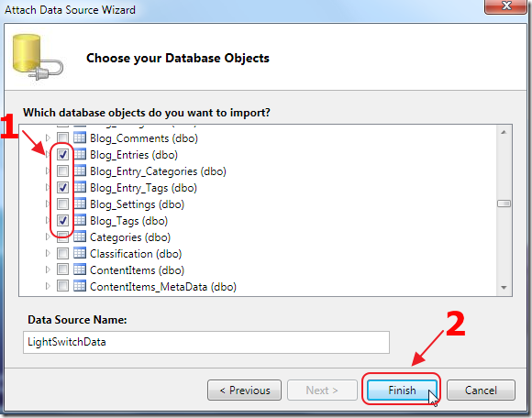Click the Finish button
The height and width of the screenshot is (418, 532).
pos(402,390)
